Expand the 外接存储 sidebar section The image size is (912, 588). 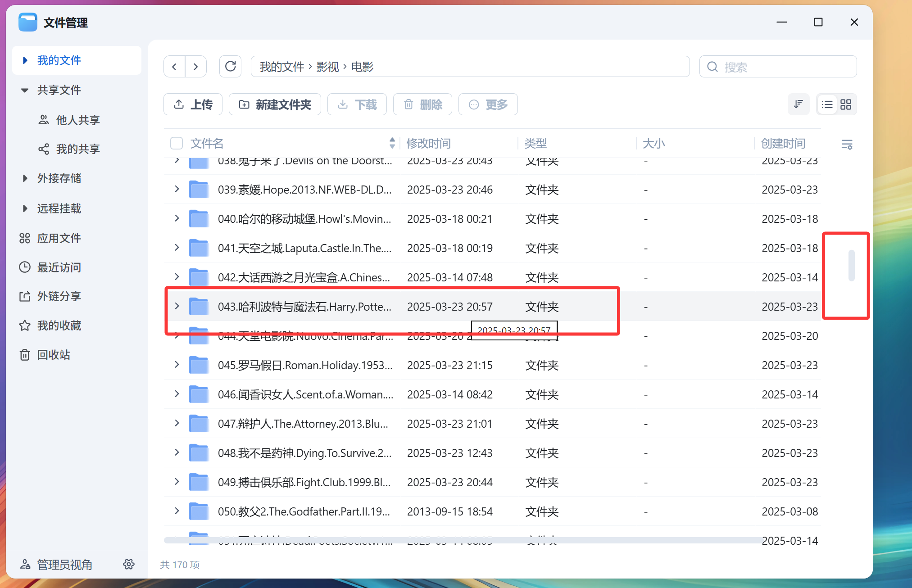pos(25,178)
